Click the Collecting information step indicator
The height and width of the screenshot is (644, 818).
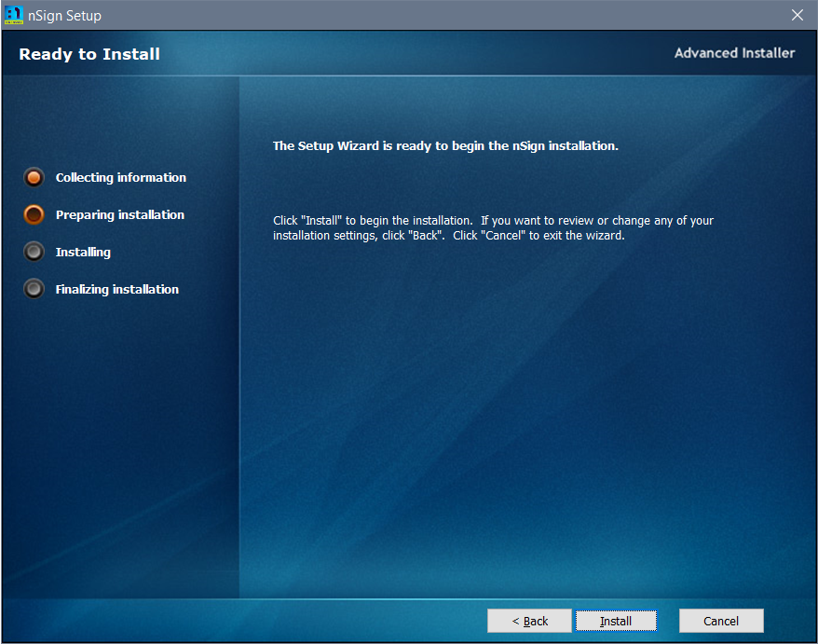coord(34,177)
